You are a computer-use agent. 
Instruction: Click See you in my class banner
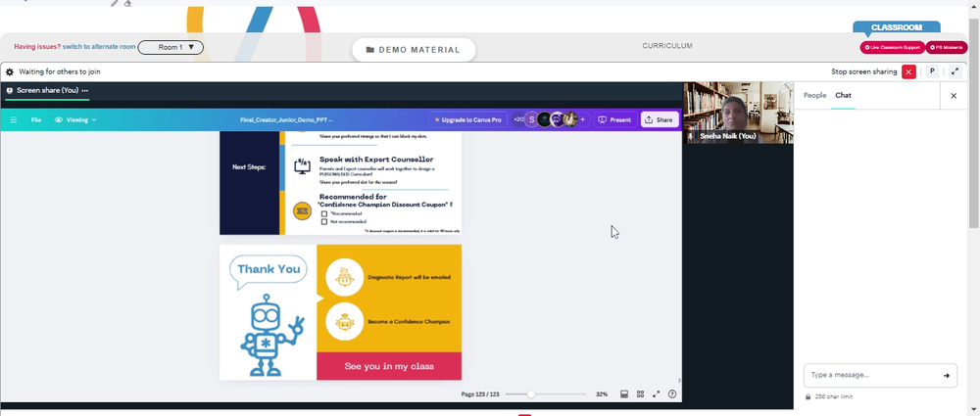tap(389, 366)
